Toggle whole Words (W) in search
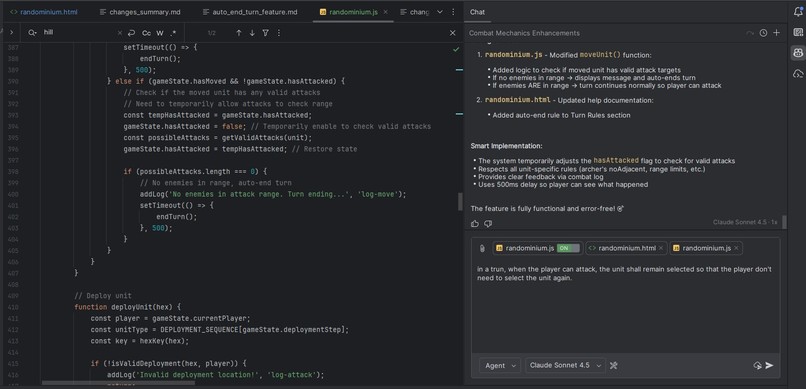 pyautogui.click(x=160, y=33)
